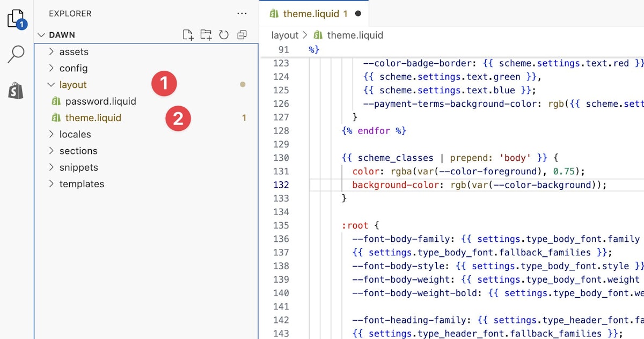The width and height of the screenshot is (644, 339).
Task: Open the Shopify extension panel
Action: click(16, 91)
